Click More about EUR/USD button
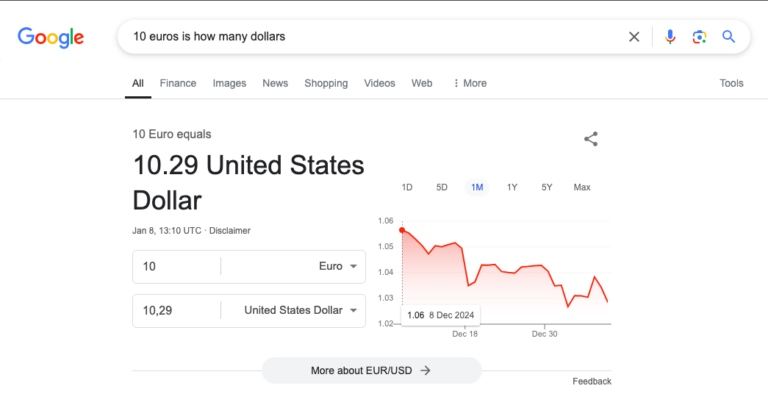Screen dimensions: 768x405 [x=371, y=370]
